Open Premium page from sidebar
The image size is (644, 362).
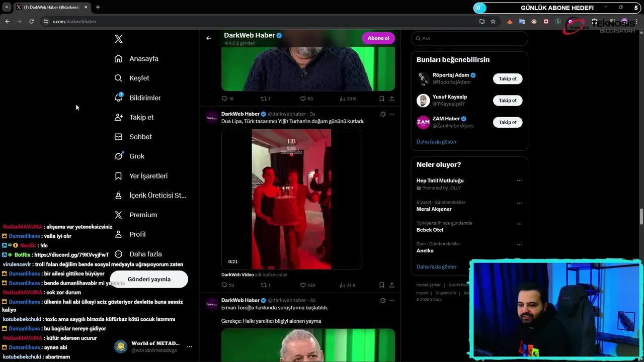tap(136, 215)
